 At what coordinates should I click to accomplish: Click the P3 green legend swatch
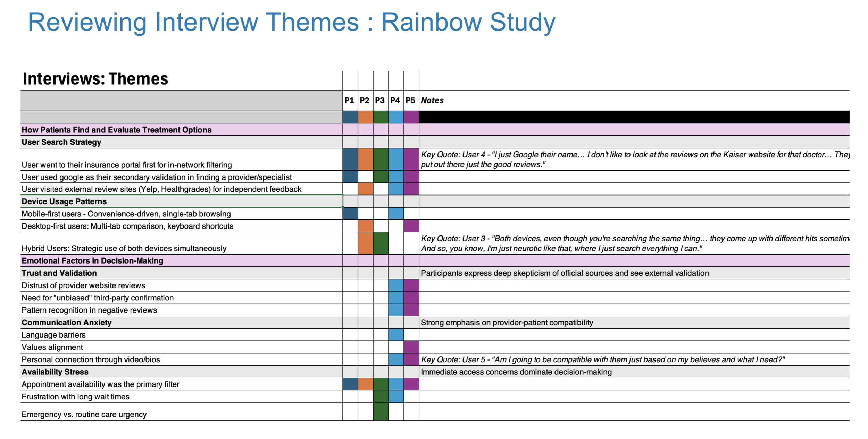[x=381, y=117]
